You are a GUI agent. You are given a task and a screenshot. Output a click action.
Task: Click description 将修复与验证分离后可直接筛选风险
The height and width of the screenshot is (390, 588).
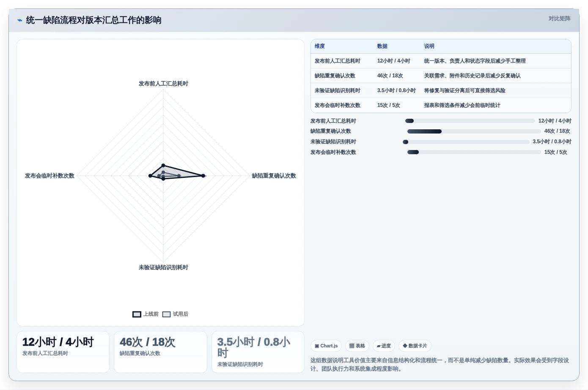click(465, 91)
